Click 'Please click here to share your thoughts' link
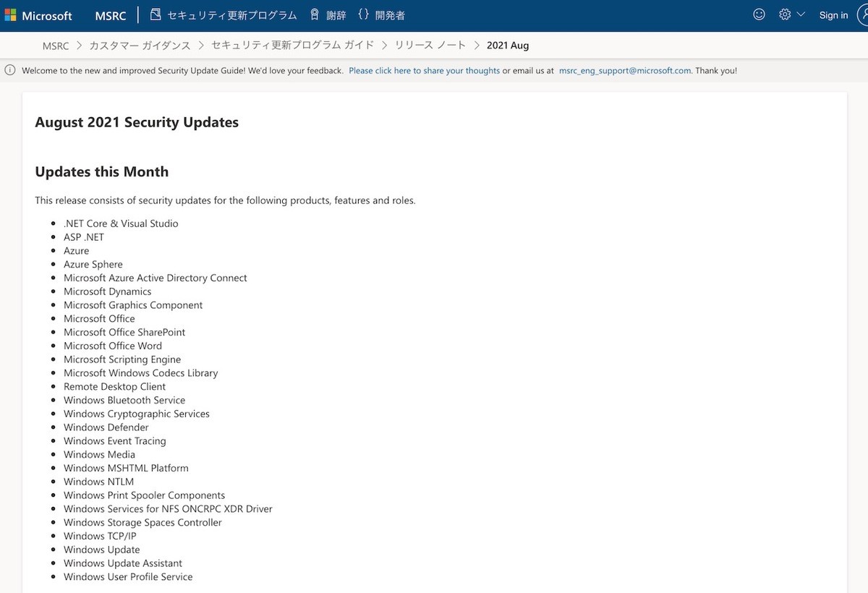868x593 pixels. tap(424, 71)
